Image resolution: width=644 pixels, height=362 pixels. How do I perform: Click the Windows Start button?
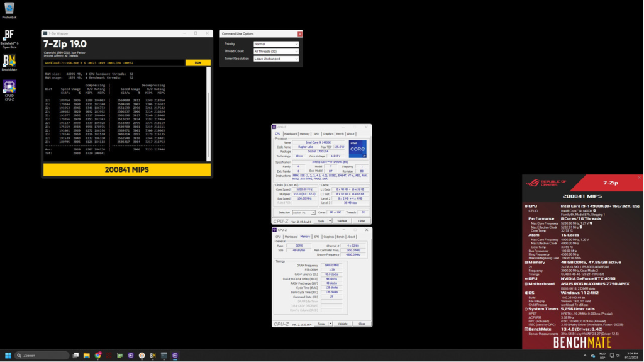pyautogui.click(x=9, y=356)
